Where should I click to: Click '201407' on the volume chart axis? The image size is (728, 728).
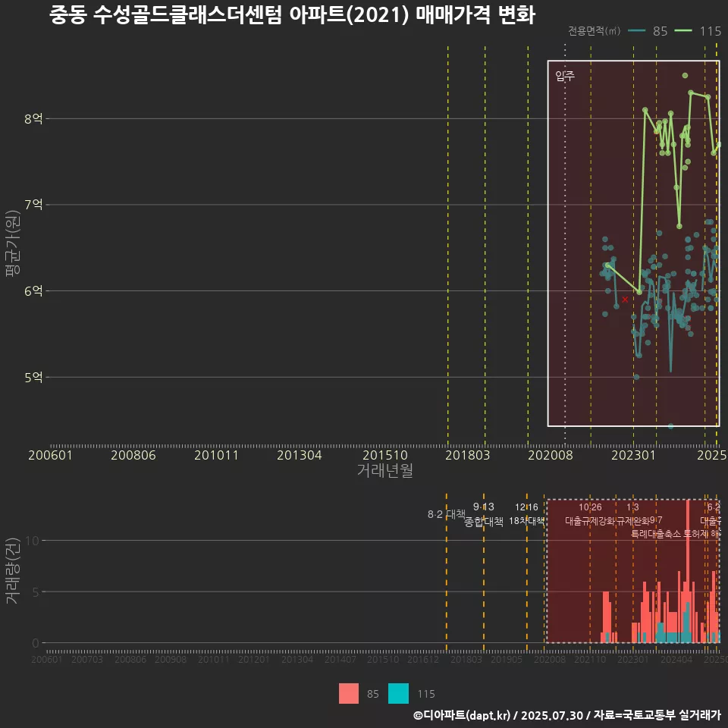point(340,659)
